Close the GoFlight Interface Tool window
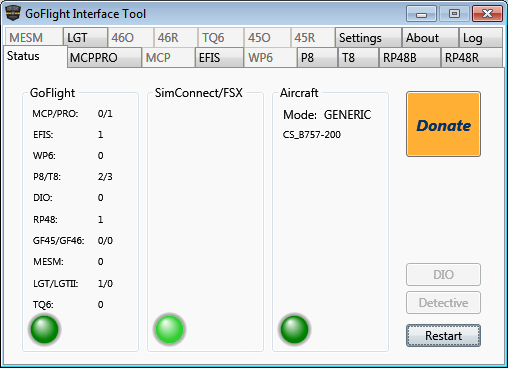Viewport: 508px width, 368px height. coord(487,14)
